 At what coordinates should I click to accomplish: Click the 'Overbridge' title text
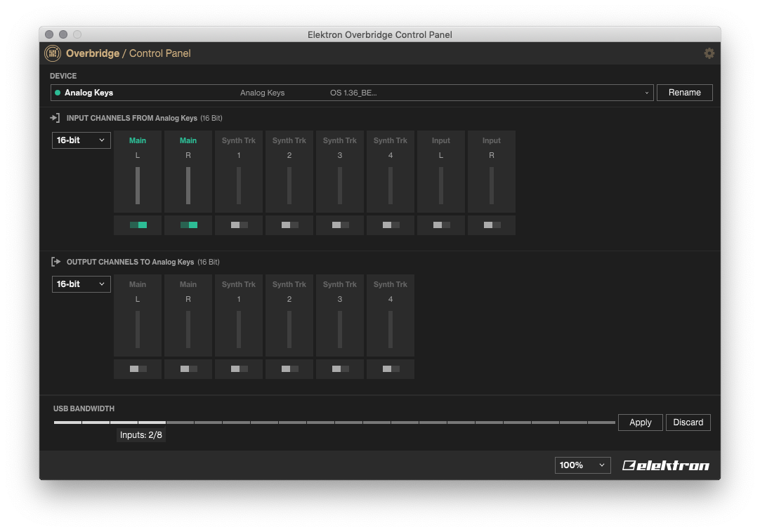click(x=93, y=53)
